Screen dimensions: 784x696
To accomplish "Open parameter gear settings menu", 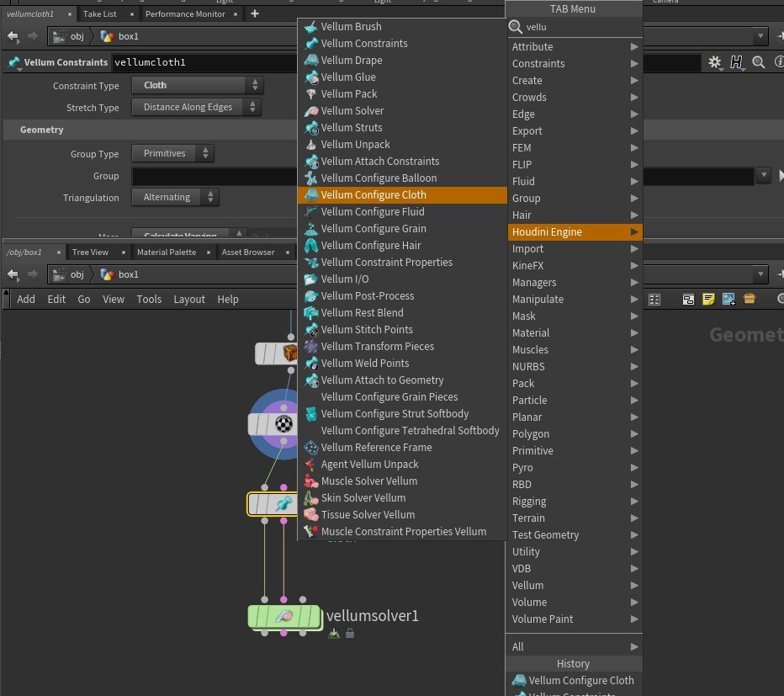I will pos(715,62).
